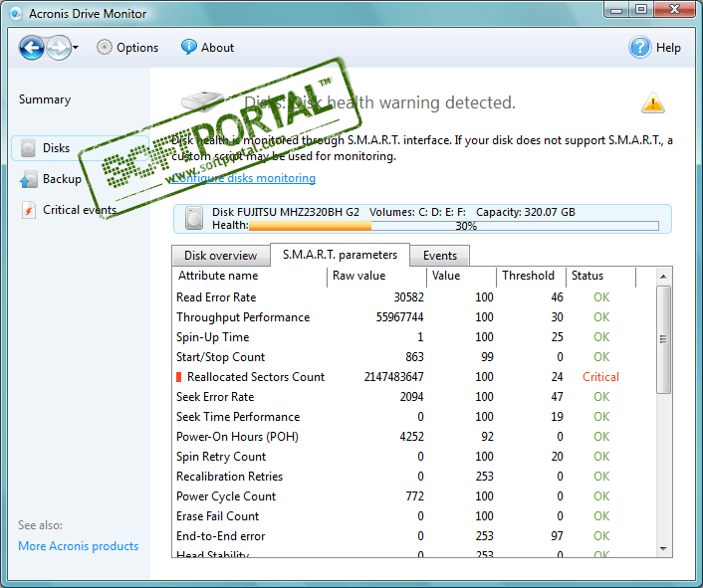This screenshot has width=703, height=588.
Task: Sort by Status column header
Action: (x=601, y=276)
